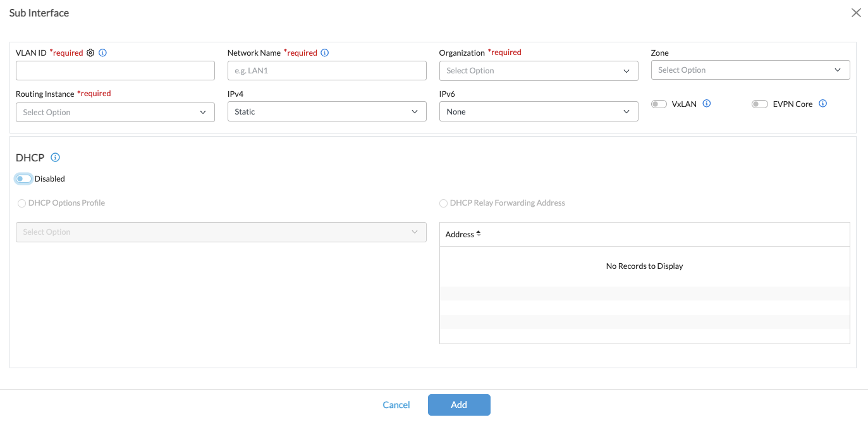Toggle the DHCP Disabled switch
This screenshot has height=422, width=868.
23,179
